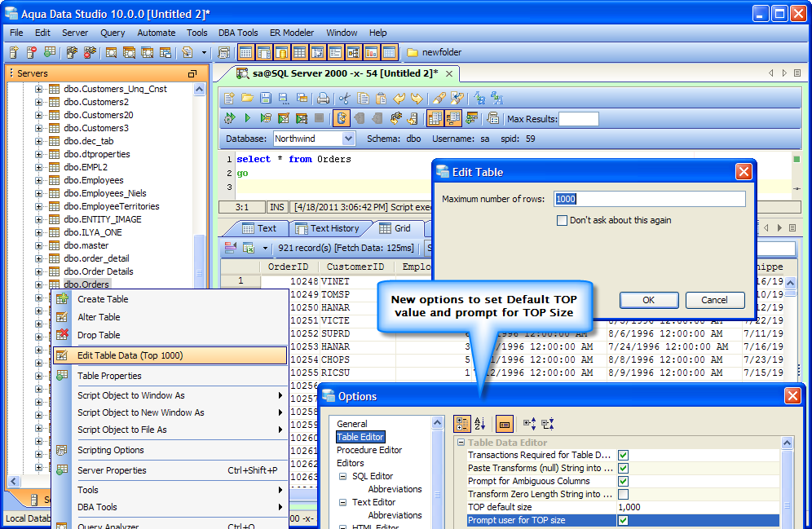Image resolution: width=812 pixels, height=529 pixels.
Task: Run the query with the green Execute arrow
Action: click(248, 118)
